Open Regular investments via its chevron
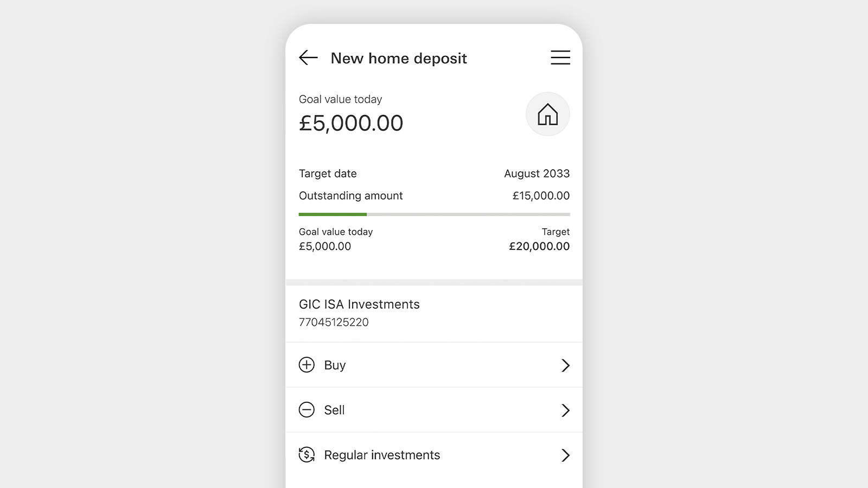This screenshot has width=868, height=488. [565, 455]
